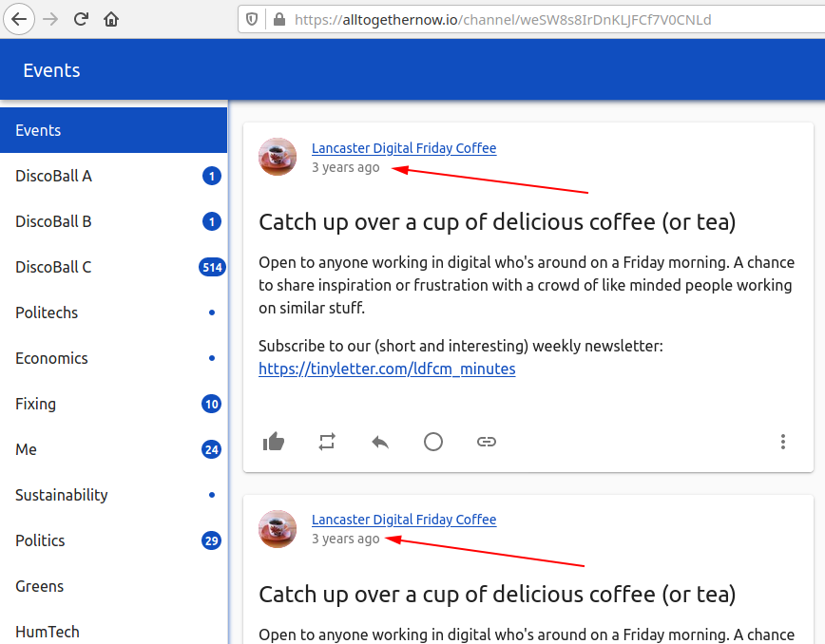This screenshot has width=825, height=644.
Task: Click the thumbs-up like icon
Action: pos(274,442)
